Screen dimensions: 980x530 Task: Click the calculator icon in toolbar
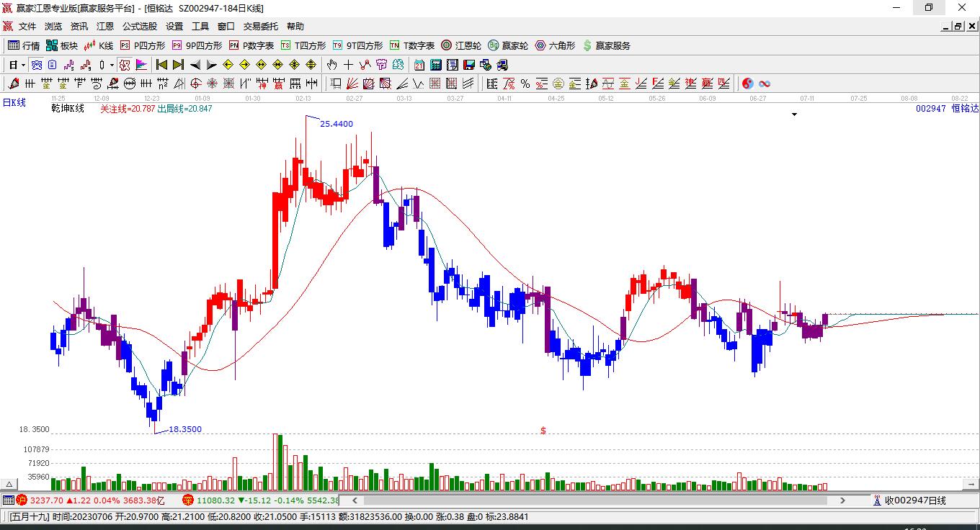click(x=435, y=65)
